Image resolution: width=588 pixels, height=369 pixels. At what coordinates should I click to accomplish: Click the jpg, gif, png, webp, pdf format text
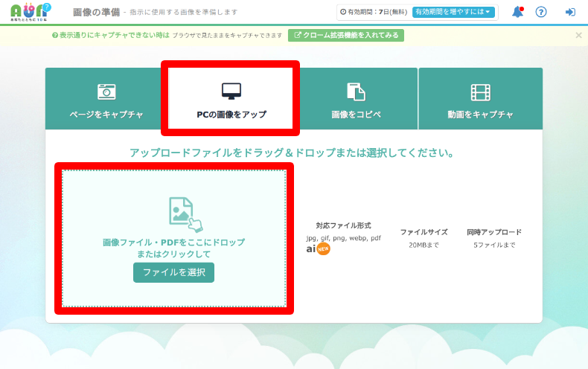pos(344,238)
